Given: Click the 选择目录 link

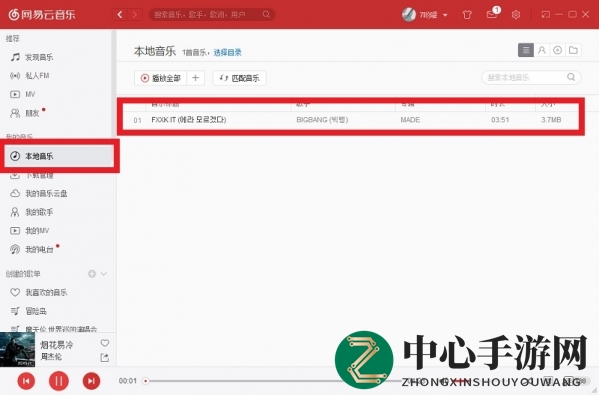Looking at the screenshot, I should (x=227, y=52).
